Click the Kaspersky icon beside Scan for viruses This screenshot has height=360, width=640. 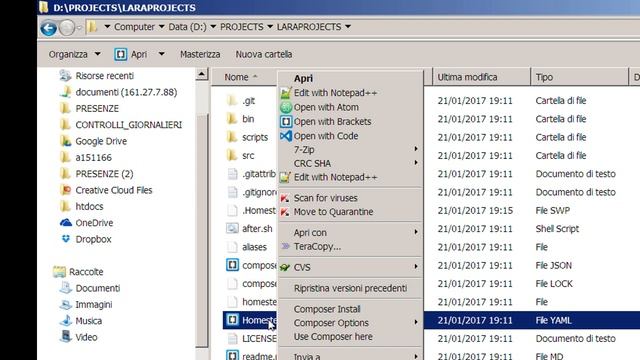click(285, 198)
